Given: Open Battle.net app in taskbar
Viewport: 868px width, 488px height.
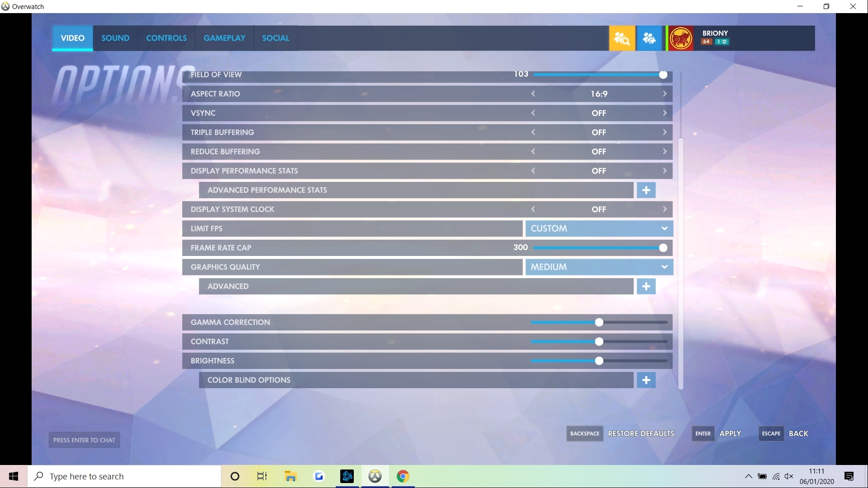Looking at the screenshot, I should click(x=347, y=476).
